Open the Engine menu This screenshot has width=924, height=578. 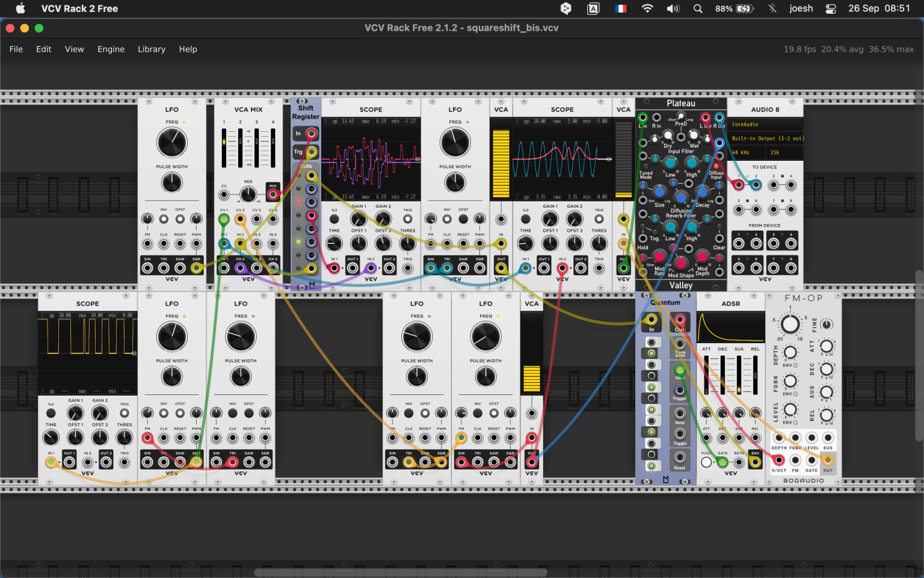tap(111, 49)
